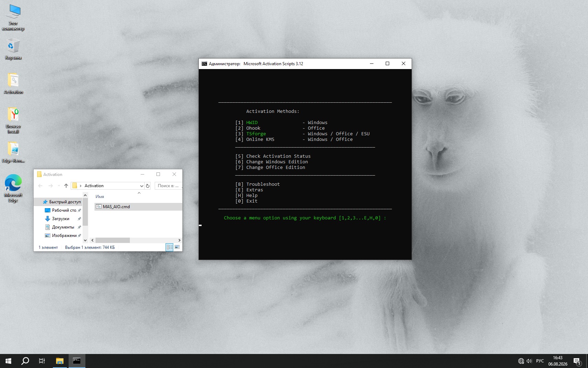Click the Check Activation Status line
Image resolution: width=588 pixels, height=368 pixels.
(x=273, y=156)
